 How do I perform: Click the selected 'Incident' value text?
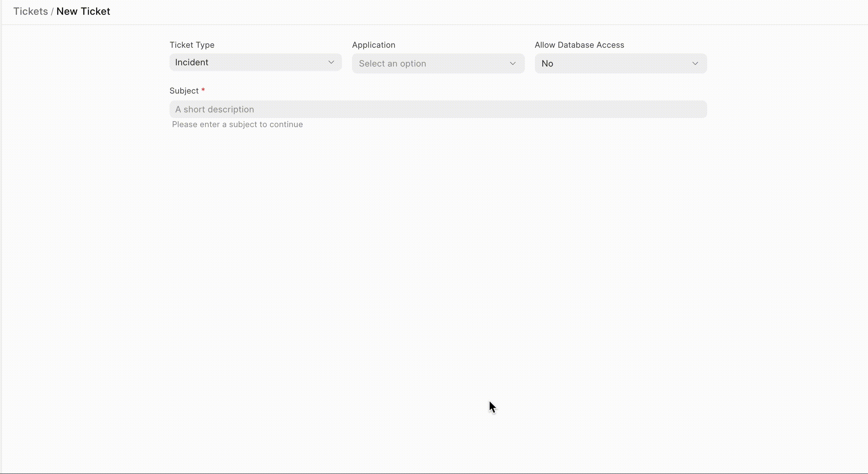tap(191, 62)
